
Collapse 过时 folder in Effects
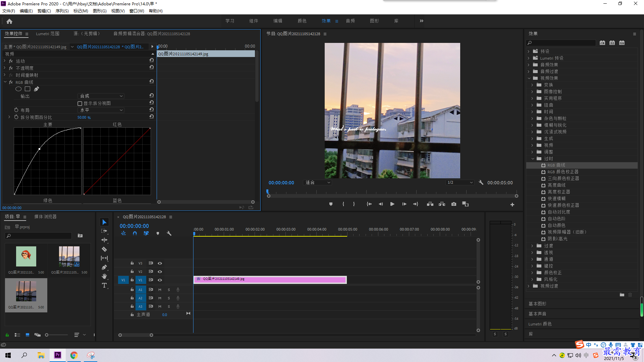532,159
